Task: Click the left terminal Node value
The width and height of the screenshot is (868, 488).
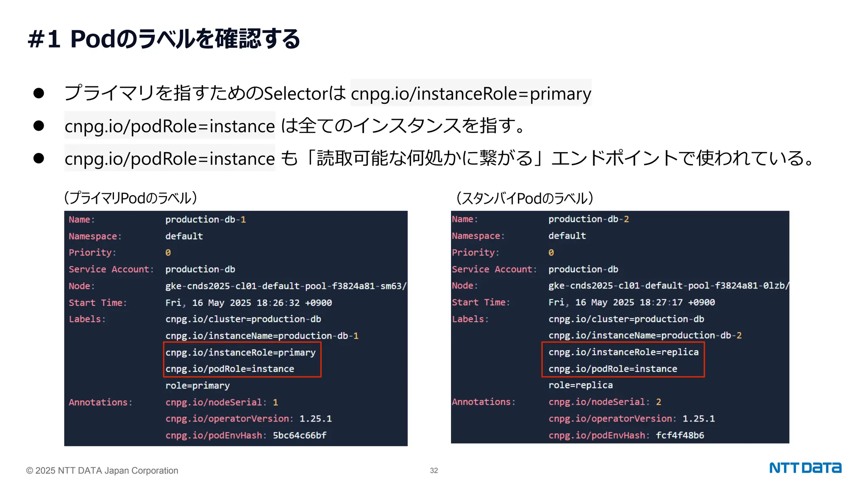Action: point(285,286)
